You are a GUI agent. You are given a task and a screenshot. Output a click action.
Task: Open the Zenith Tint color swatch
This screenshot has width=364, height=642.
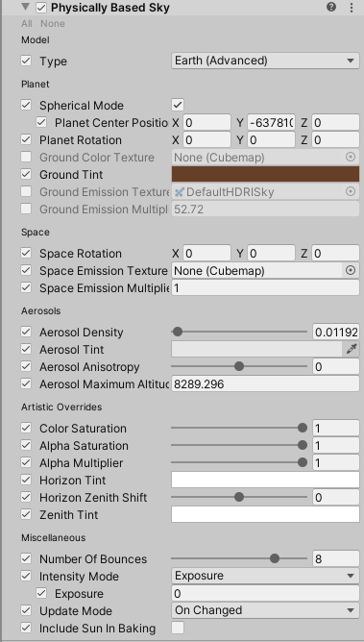coord(265,514)
